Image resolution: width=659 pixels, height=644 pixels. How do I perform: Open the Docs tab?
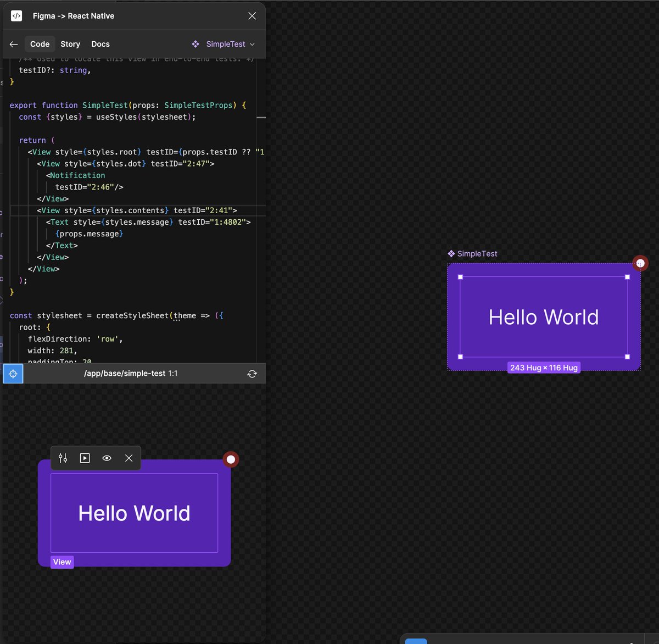[x=100, y=44]
